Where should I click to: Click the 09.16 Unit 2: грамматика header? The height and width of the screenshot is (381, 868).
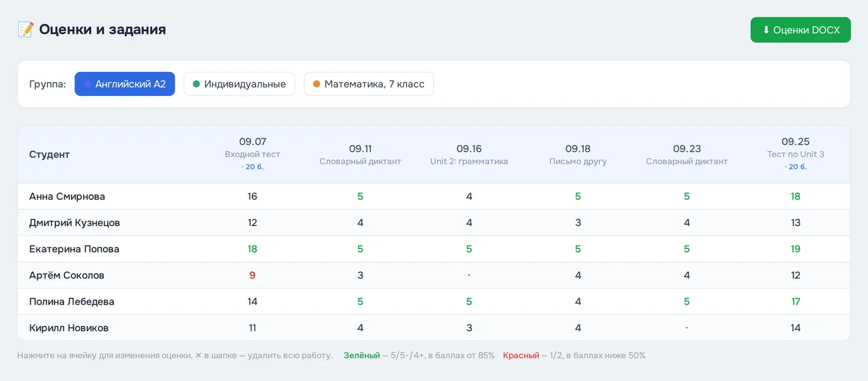point(469,154)
